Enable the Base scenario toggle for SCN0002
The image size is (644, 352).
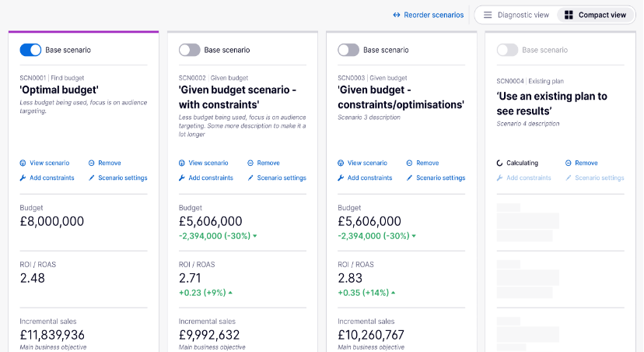click(x=190, y=50)
